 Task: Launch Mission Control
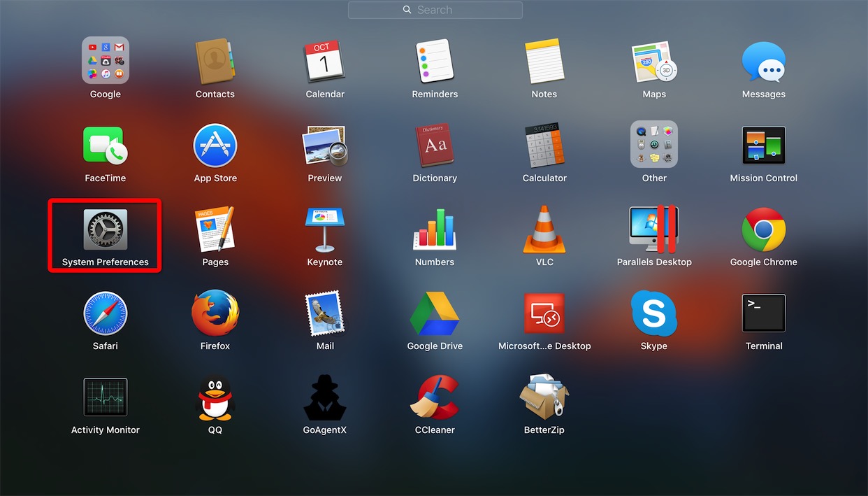click(x=764, y=145)
